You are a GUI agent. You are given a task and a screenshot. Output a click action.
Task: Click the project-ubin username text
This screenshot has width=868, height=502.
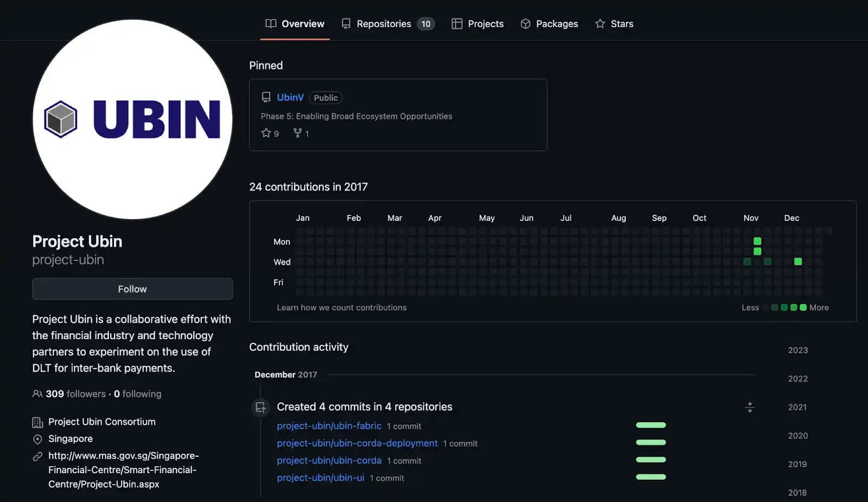(68, 260)
